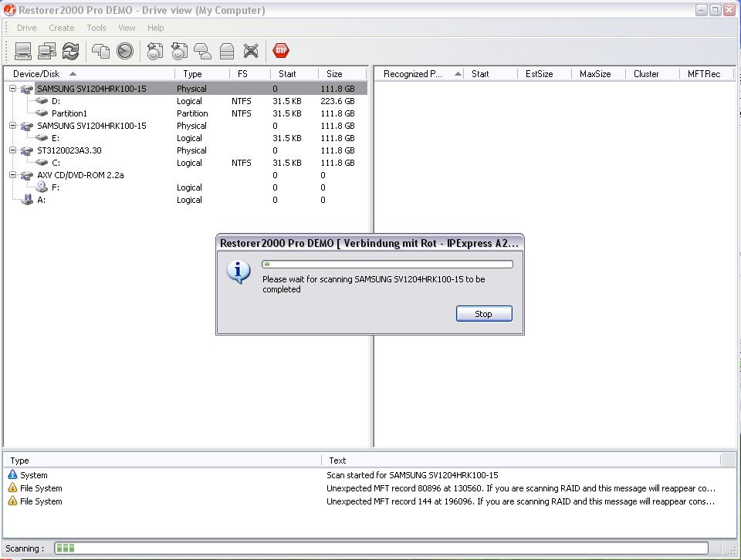Image resolution: width=741 pixels, height=560 pixels.
Task: Click the floppy drive icon beside A:
Action: [27, 199]
